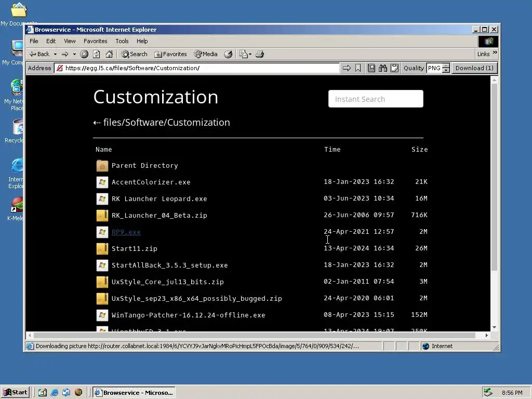Image resolution: width=532 pixels, height=399 pixels.
Task: Go to the Home page icon
Action: tap(109, 54)
